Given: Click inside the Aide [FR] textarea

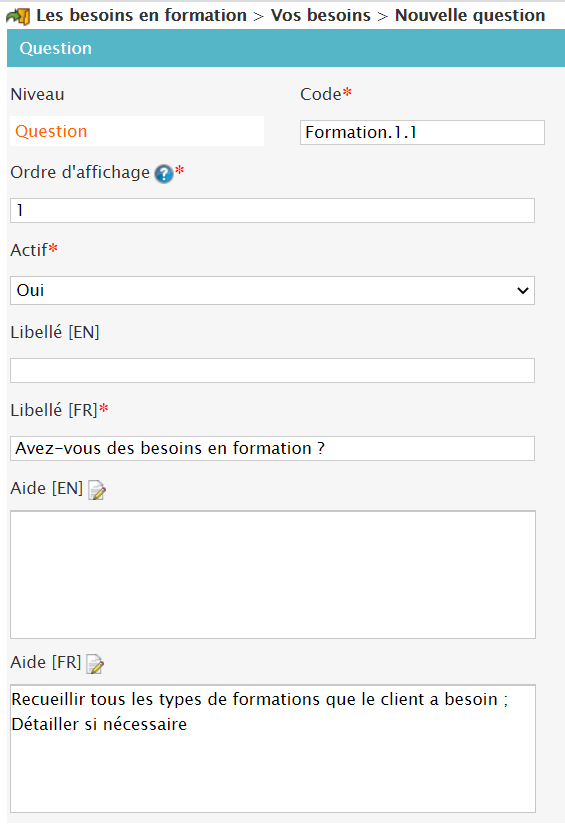Looking at the screenshot, I should (x=273, y=749).
